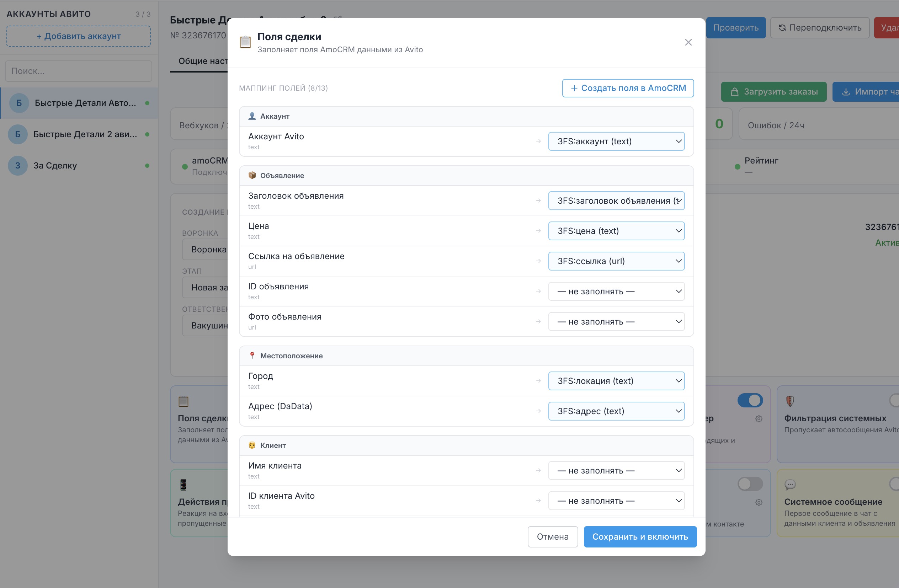This screenshot has width=899, height=588.
Task: Click the Поля сделки card clipboard icon
Action: pyautogui.click(x=183, y=401)
